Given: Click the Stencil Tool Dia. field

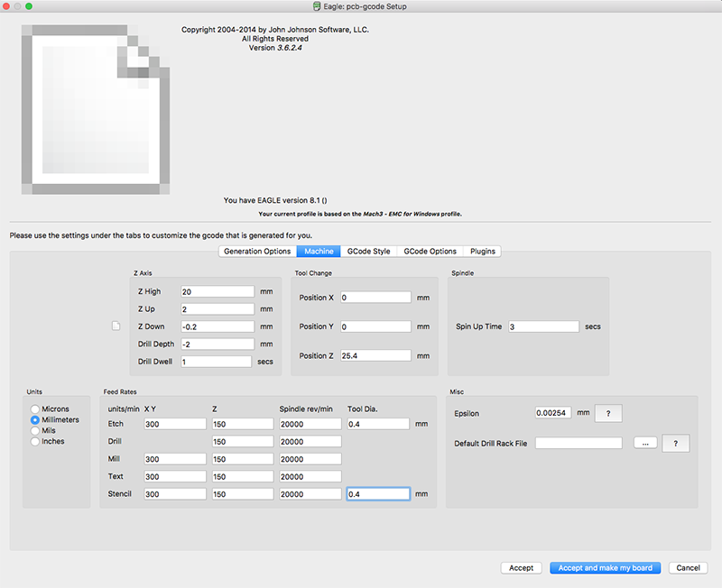Looking at the screenshot, I should 378,493.
